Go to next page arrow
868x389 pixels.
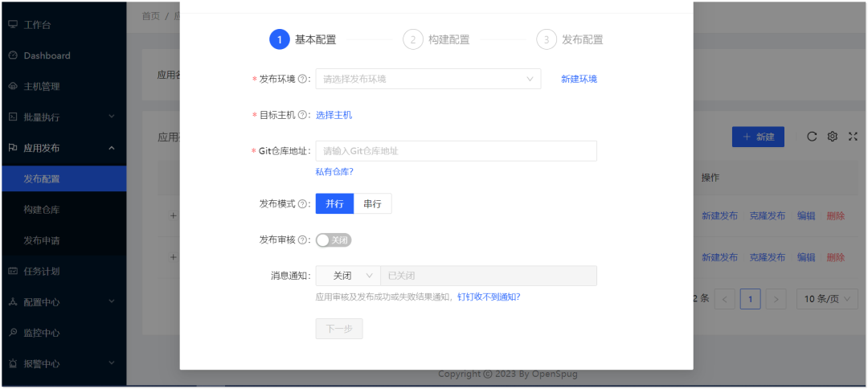(776, 299)
